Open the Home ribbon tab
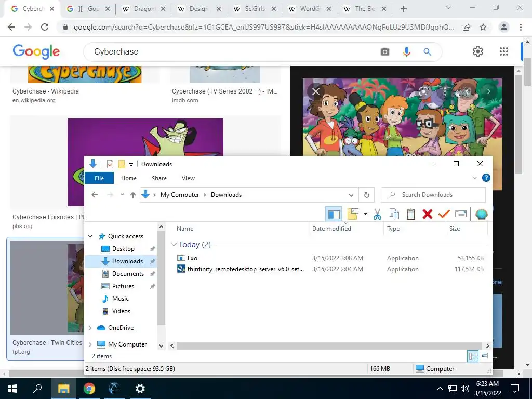This screenshot has height=399, width=532. coord(129,178)
